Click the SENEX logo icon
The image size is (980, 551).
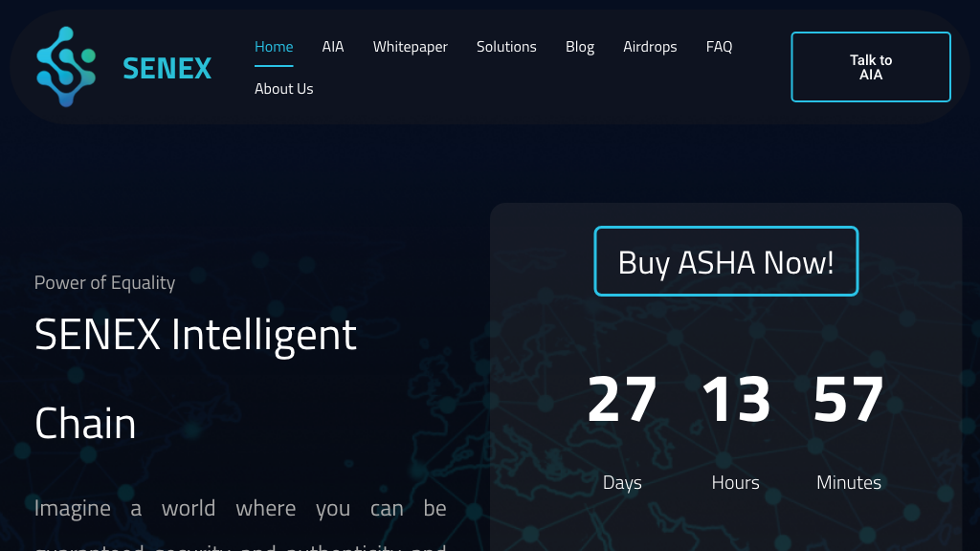point(64,66)
